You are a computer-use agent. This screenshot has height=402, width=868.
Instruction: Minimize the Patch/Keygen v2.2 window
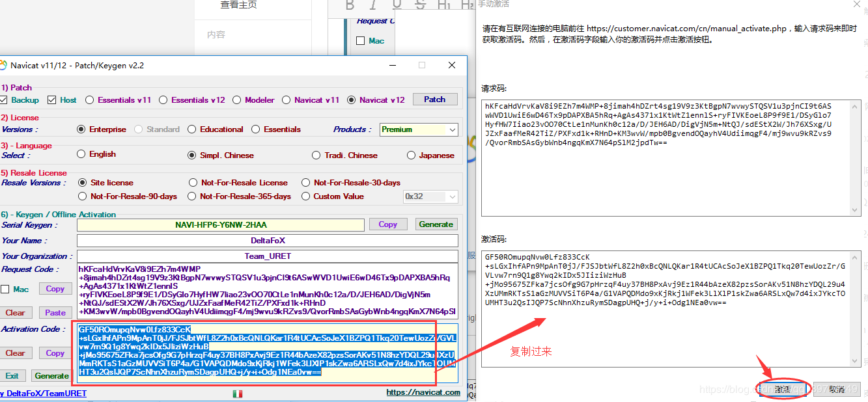coord(392,65)
